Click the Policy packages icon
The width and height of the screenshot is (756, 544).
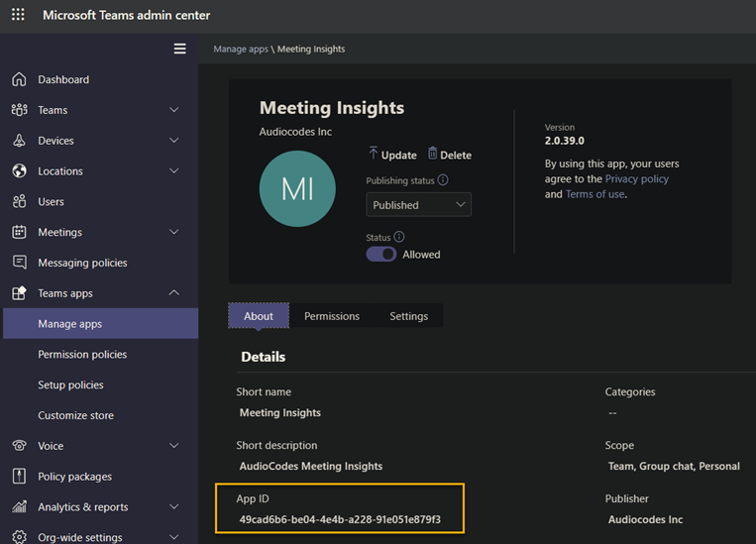tap(19, 477)
